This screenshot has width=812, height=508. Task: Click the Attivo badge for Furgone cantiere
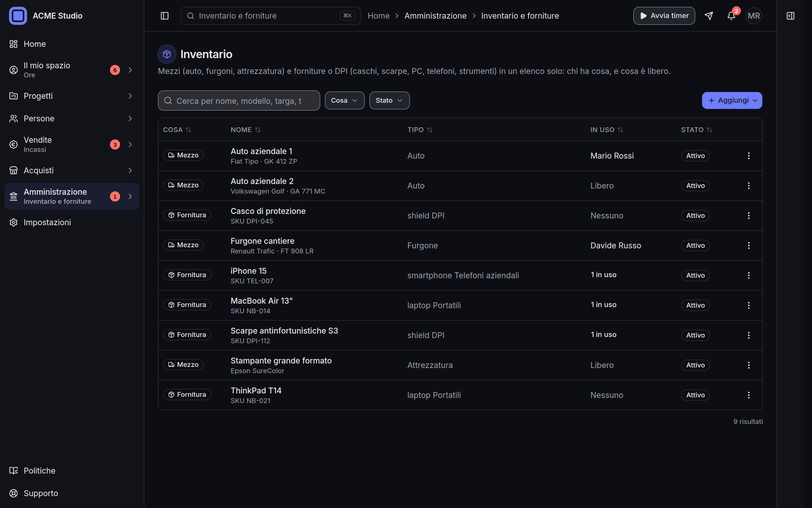695,245
